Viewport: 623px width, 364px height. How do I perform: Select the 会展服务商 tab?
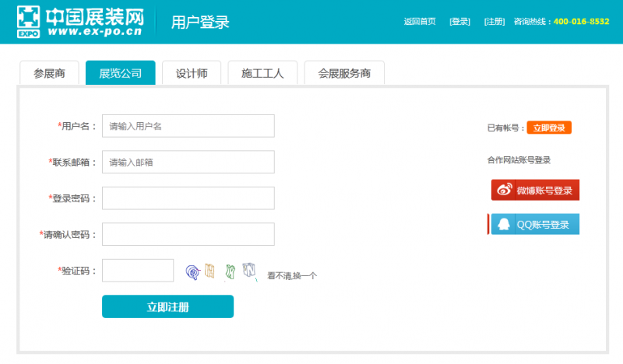pos(344,74)
